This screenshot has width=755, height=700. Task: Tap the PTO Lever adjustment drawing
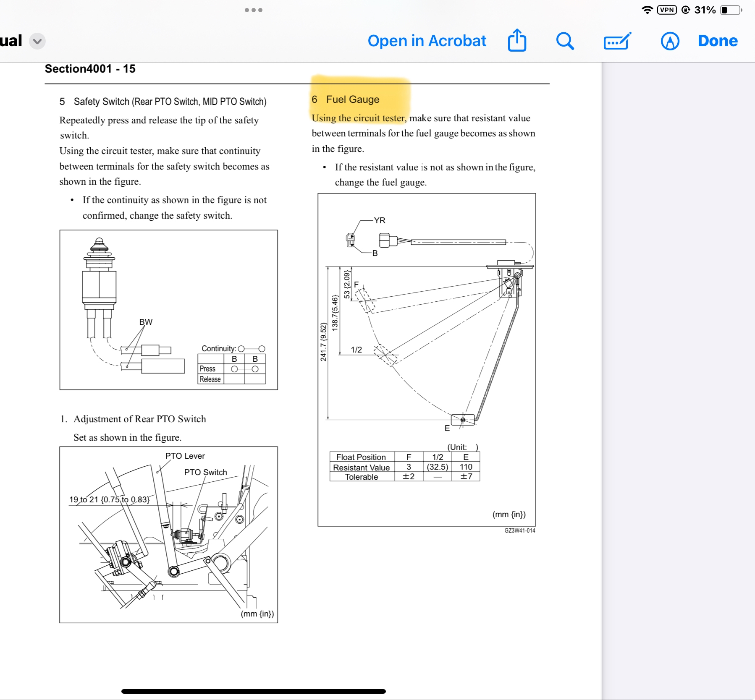(x=168, y=534)
